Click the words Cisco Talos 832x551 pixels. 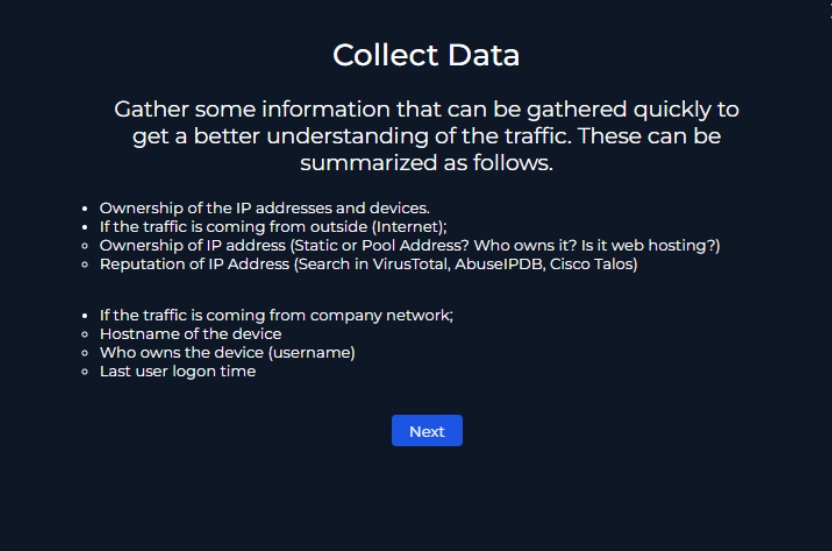click(x=591, y=264)
